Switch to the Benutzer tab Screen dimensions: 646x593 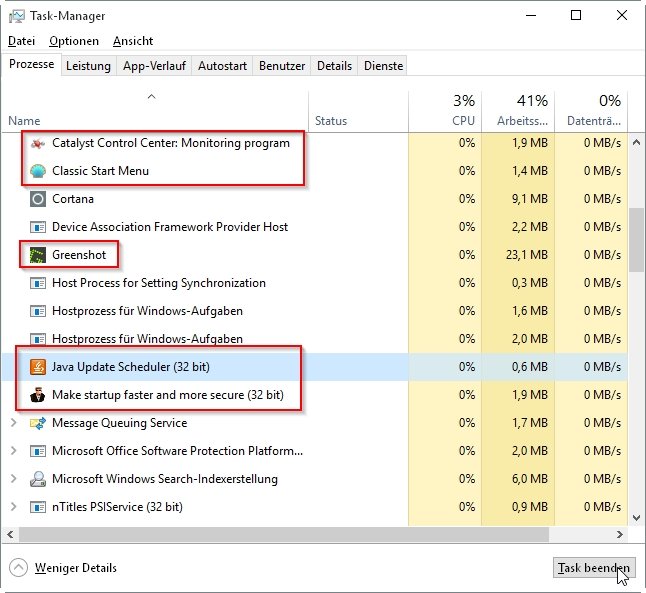coord(282,66)
